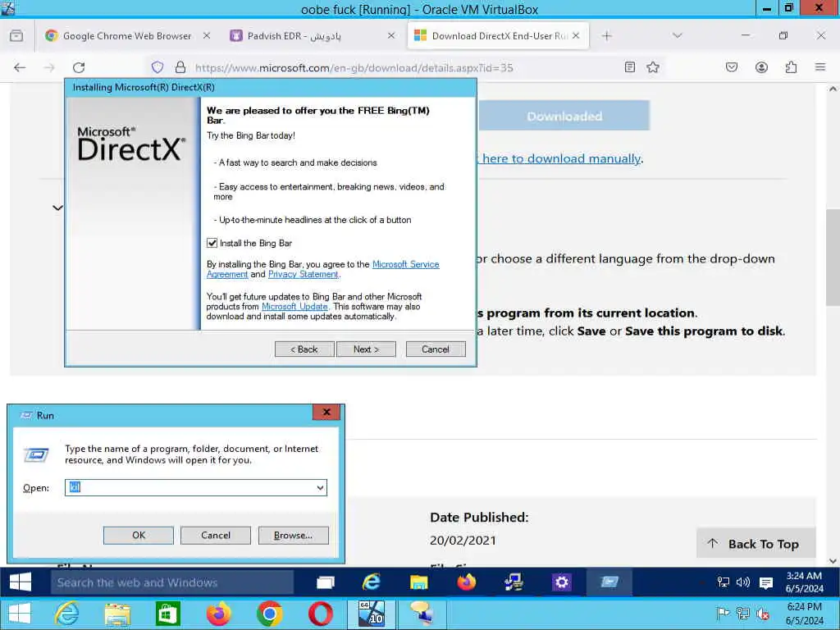Click the scrollbar up arrow
This screenshot has width=840, height=630.
[833, 89]
